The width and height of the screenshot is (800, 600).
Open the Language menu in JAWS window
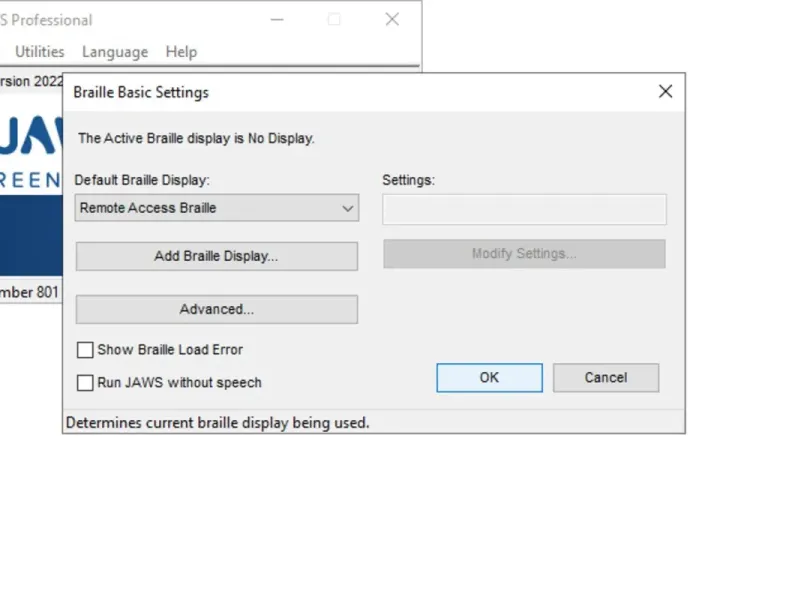point(115,52)
